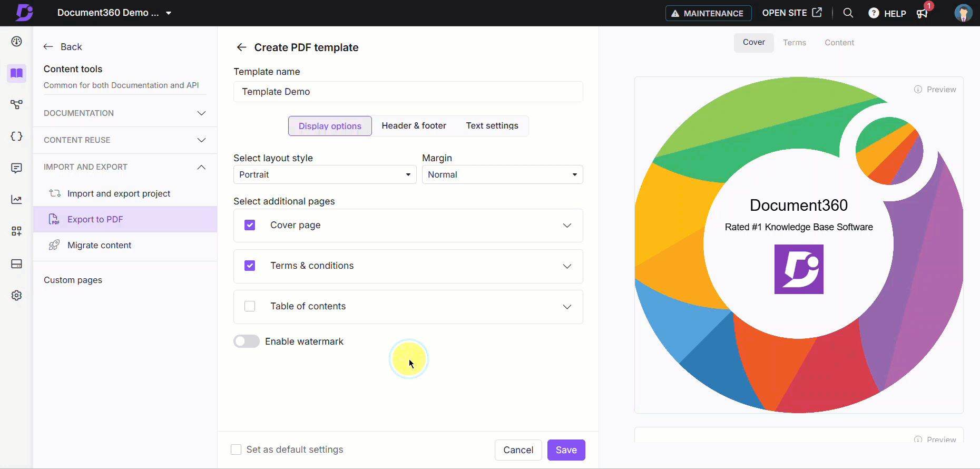Click the Help question mark icon
Image resolution: width=980 pixels, height=469 pixels.
pyautogui.click(x=874, y=13)
